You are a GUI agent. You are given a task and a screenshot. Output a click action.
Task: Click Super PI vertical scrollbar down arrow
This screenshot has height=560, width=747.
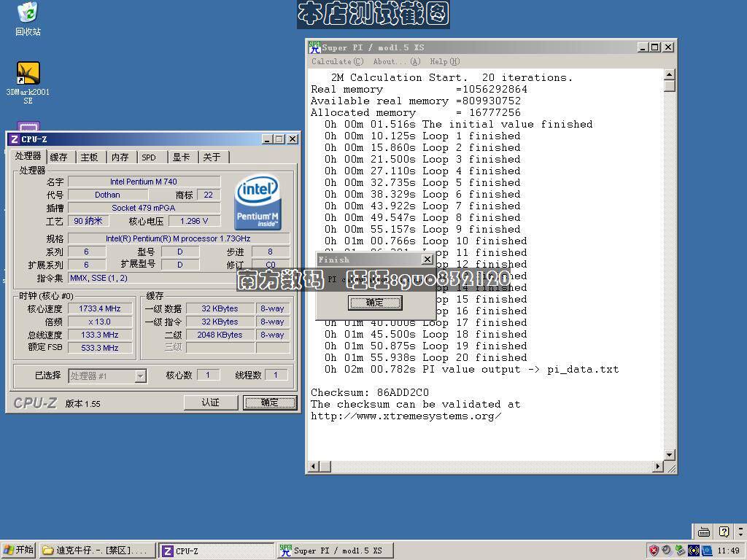coord(670,455)
